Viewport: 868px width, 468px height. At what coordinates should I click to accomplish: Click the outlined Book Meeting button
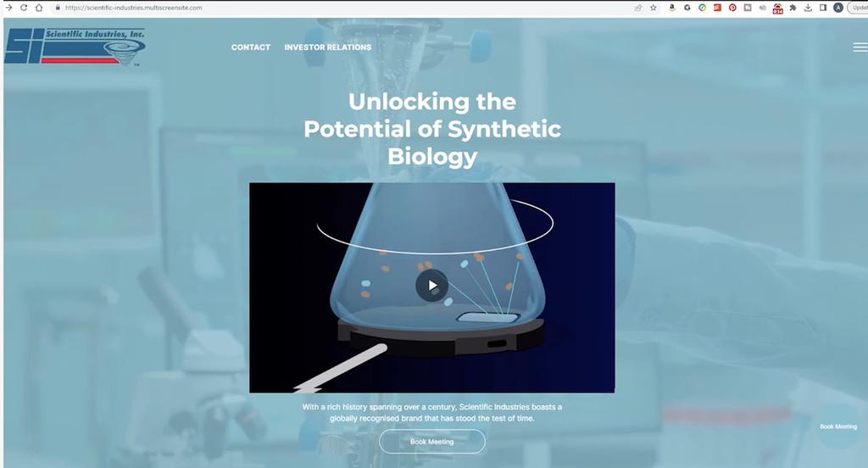(431, 442)
